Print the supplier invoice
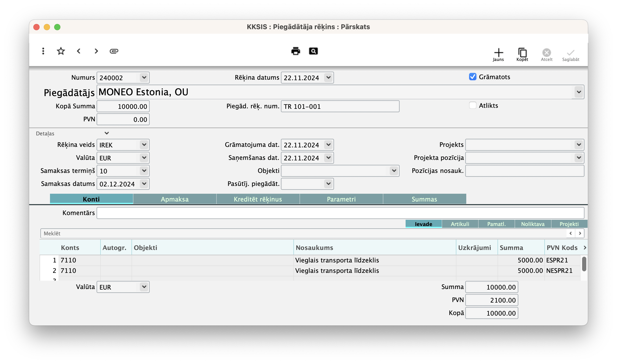Image resolution: width=617 pixels, height=364 pixels. click(x=295, y=51)
